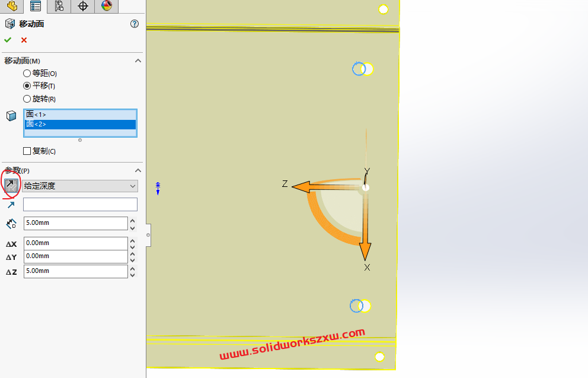
Task: Collapse the 移动面 section
Action: 138,61
